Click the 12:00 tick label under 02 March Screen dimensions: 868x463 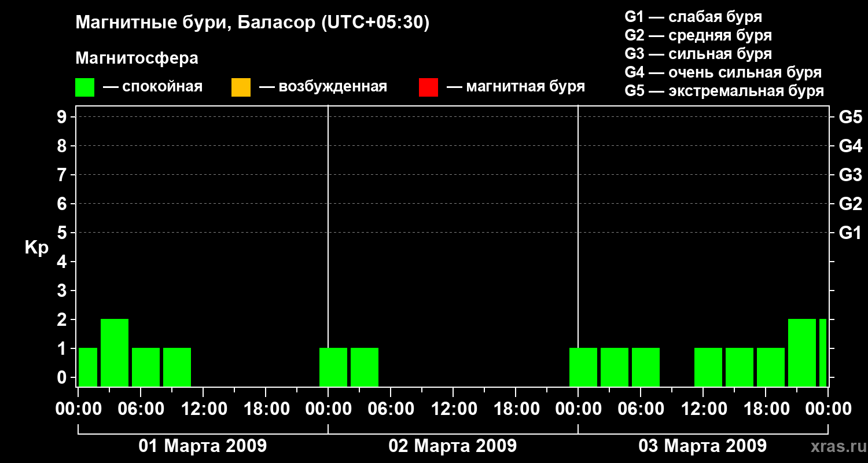coord(453,409)
